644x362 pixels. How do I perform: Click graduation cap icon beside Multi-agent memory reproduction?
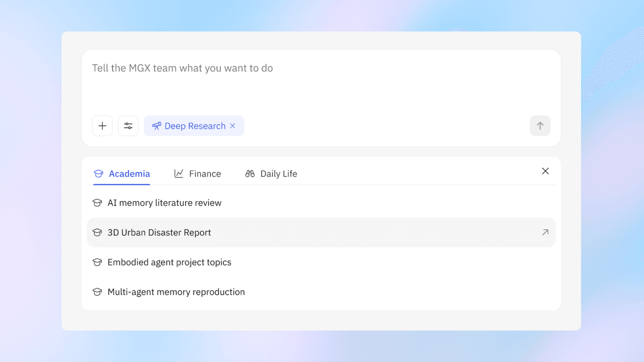click(x=97, y=292)
